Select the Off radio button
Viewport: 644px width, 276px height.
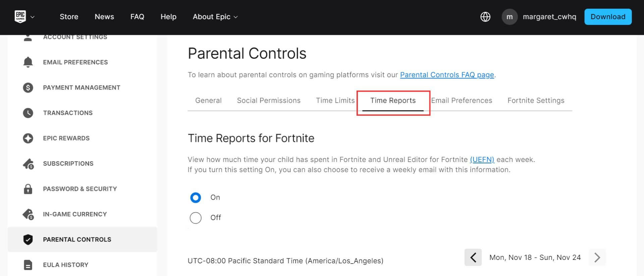point(196,218)
